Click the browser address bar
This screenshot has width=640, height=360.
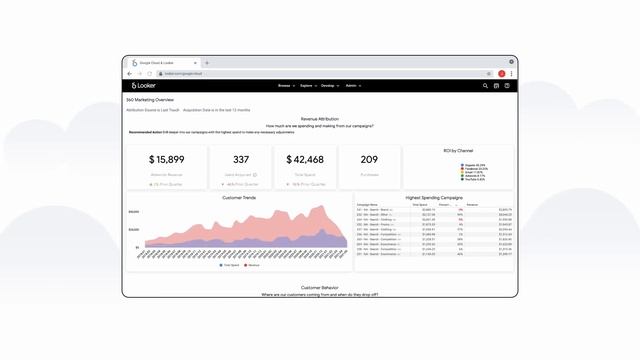[324, 74]
